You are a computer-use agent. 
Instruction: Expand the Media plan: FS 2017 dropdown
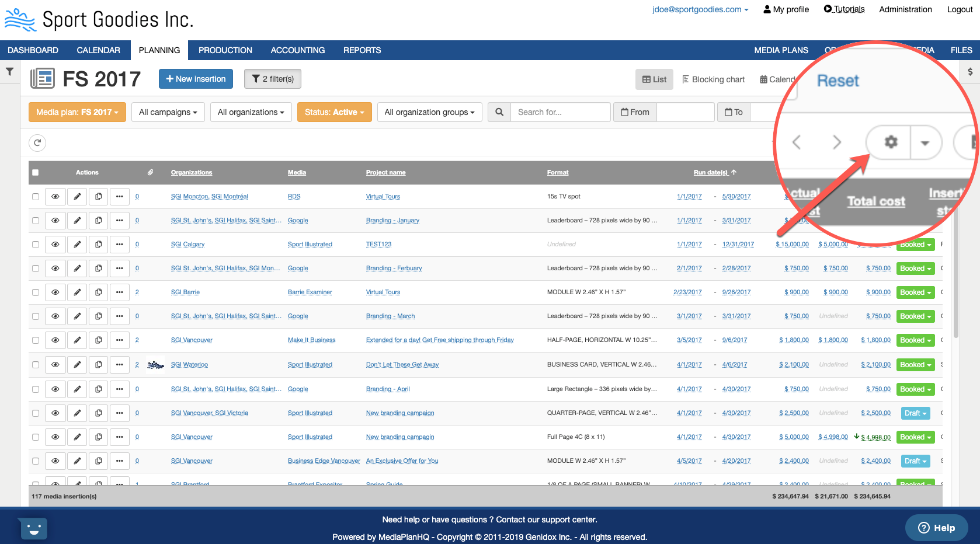coord(77,112)
